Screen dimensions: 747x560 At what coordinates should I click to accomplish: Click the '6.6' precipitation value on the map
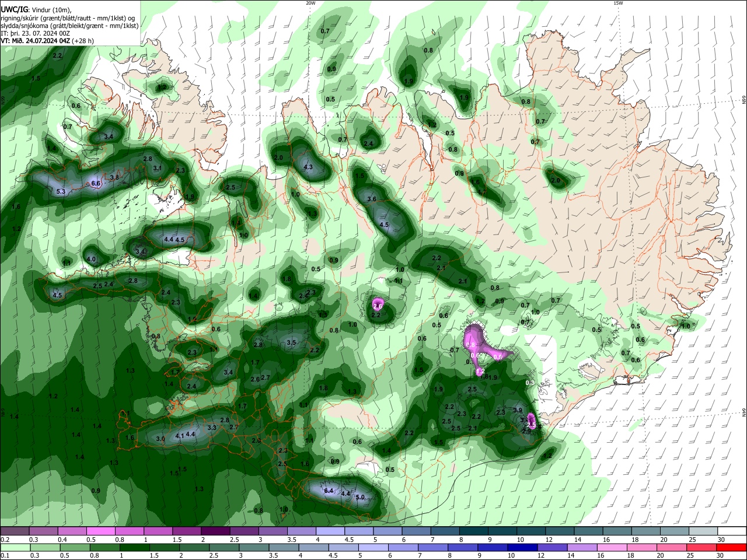click(x=96, y=183)
